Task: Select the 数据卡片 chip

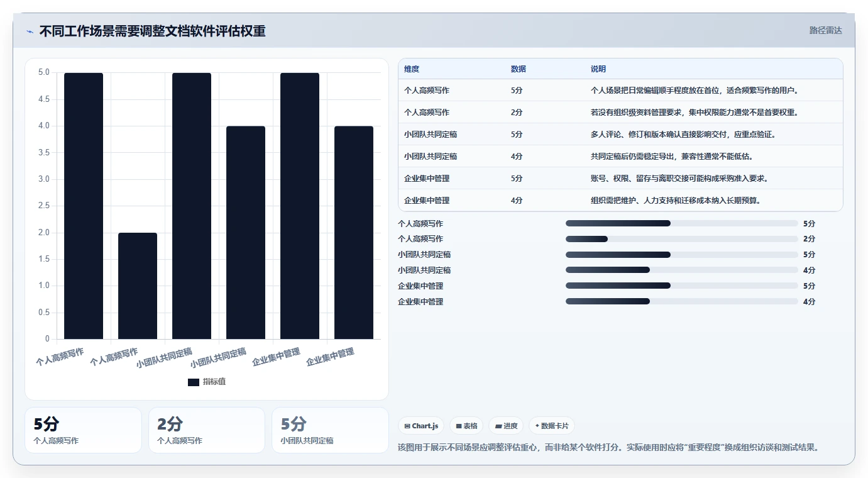Action: click(551, 426)
